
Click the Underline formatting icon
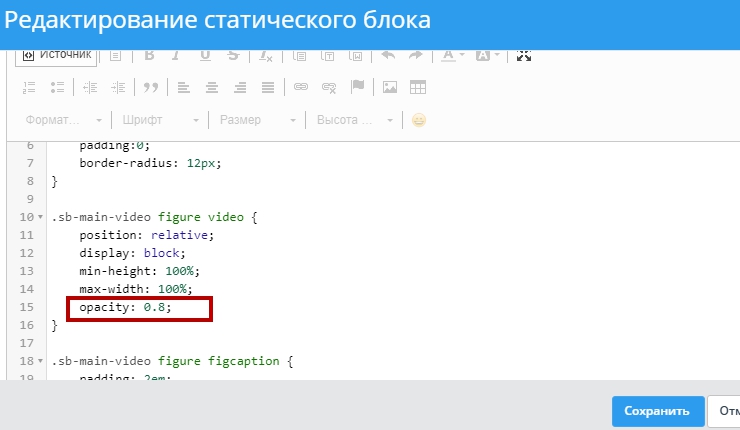tap(206, 56)
